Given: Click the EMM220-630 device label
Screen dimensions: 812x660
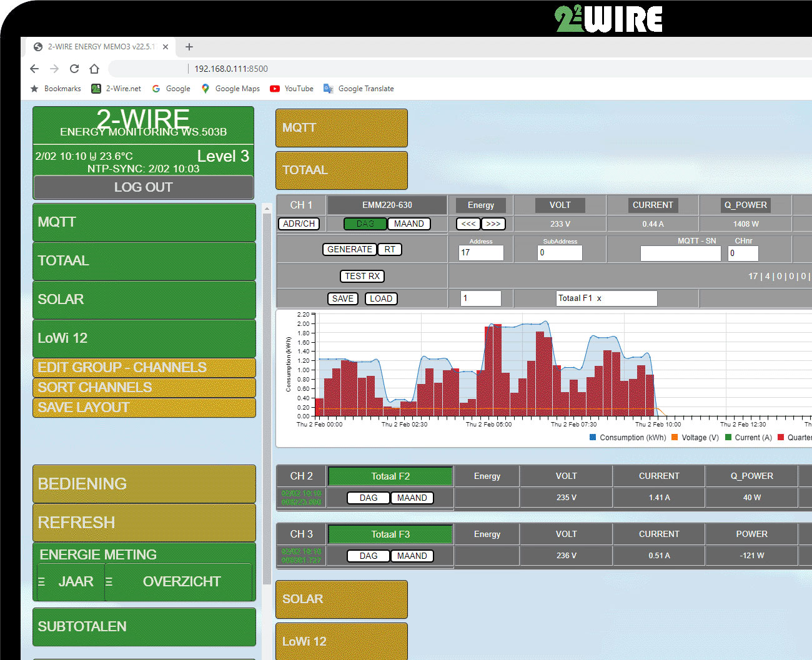Looking at the screenshot, I should (387, 205).
